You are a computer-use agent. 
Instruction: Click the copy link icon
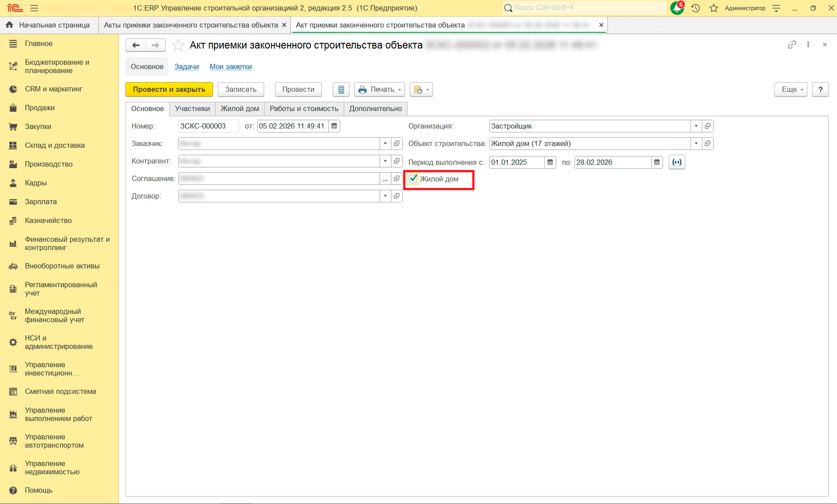click(x=792, y=45)
